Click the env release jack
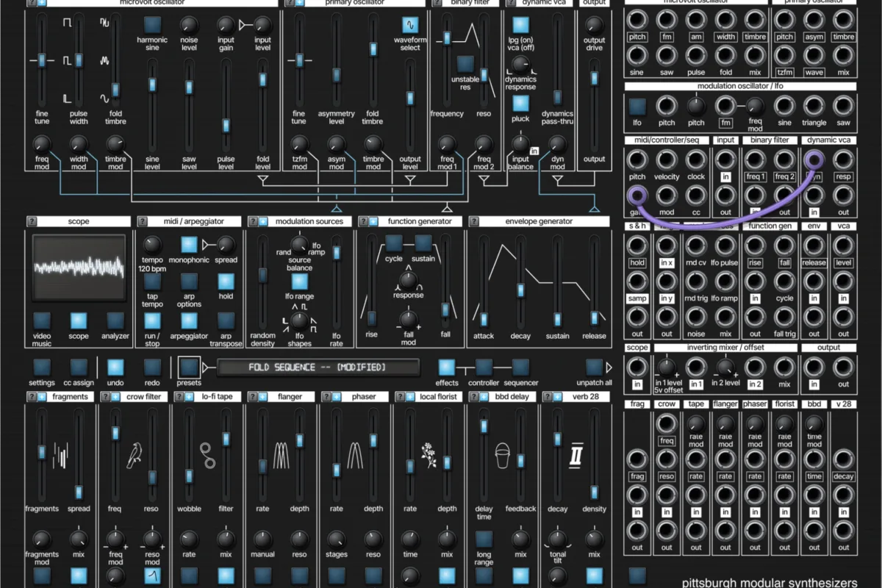Screen dimensions: 882x588 (x=814, y=245)
